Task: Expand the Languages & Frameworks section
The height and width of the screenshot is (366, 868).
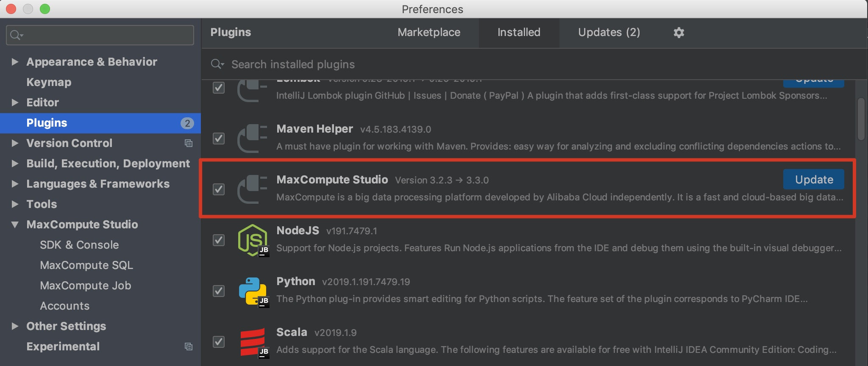Action: click(x=15, y=184)
